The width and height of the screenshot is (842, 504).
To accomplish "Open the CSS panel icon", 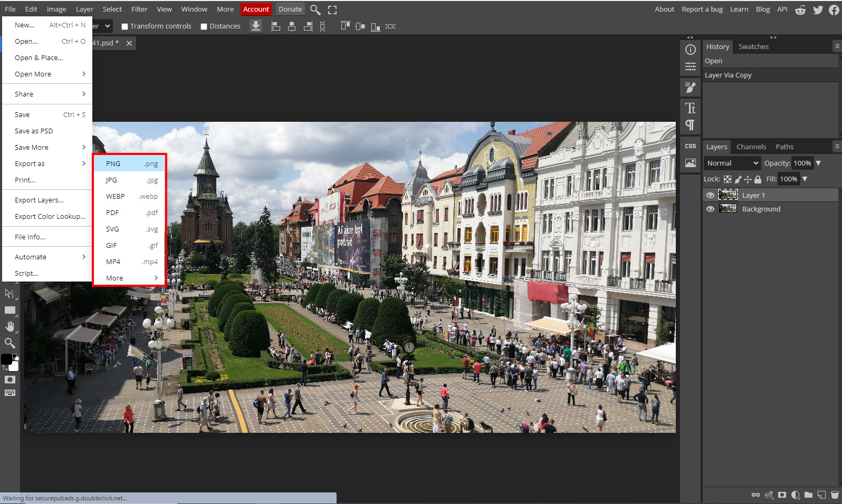I will 690,146.
